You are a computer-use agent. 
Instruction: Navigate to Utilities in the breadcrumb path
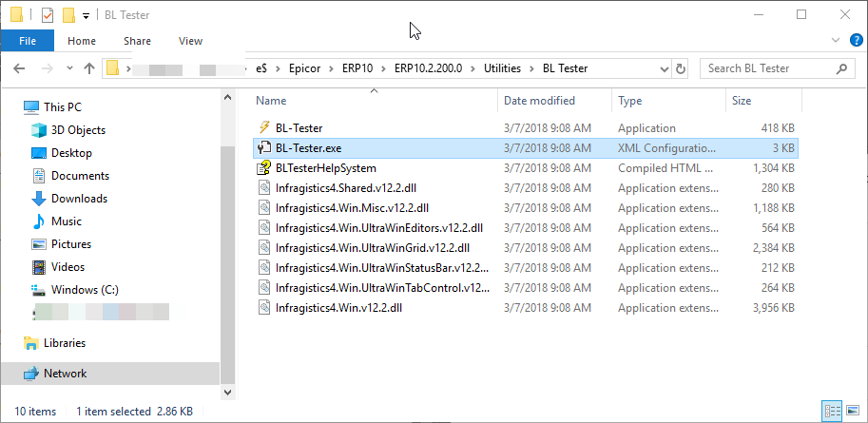pos(502,68)
